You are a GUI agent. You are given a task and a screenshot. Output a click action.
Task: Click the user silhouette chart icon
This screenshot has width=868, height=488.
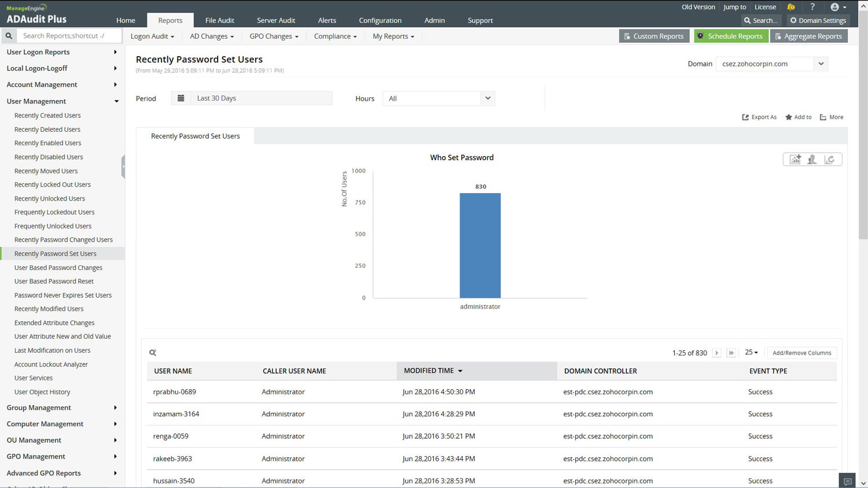click(x=812, y=160)
